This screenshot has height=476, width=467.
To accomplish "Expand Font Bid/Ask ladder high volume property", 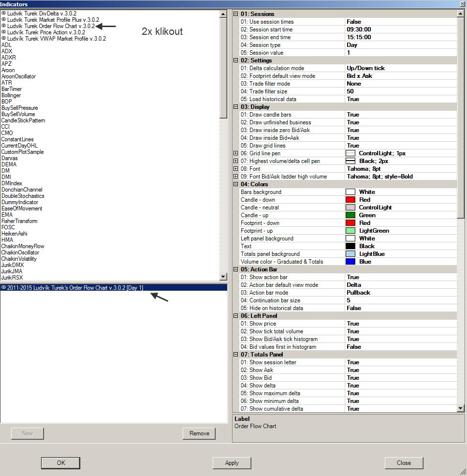I will (x=236, y=177).
